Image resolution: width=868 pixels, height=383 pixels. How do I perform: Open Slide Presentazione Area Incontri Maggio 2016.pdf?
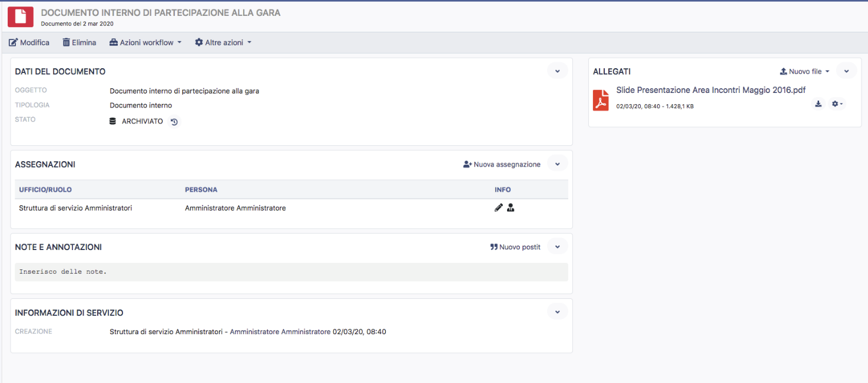pos(711,90)
